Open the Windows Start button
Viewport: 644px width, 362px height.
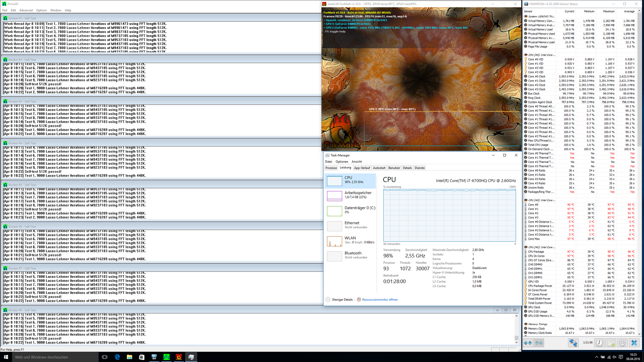(6, 357)
